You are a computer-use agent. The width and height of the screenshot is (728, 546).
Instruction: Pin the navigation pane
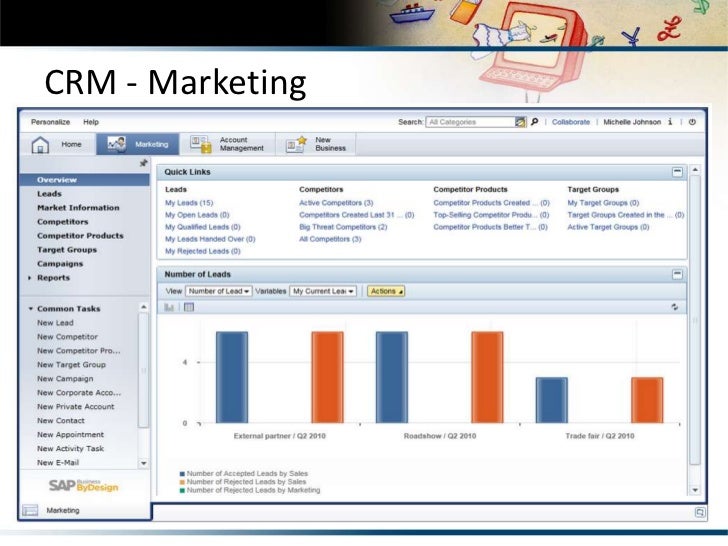pyautogui.click(x=143, y=163)
